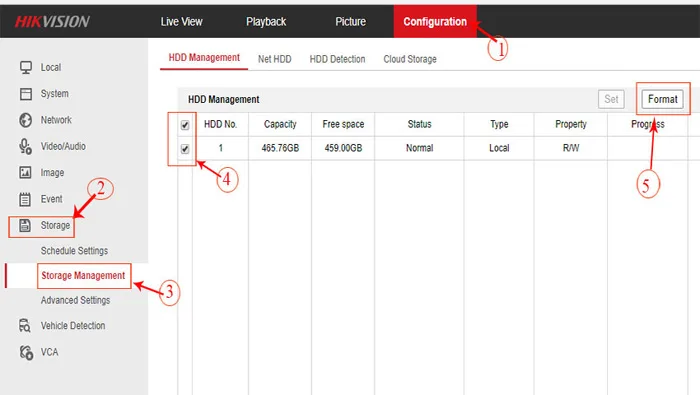Toggle the select-all HDD checkbox in header
700x395 pixels.
[185, 125]
